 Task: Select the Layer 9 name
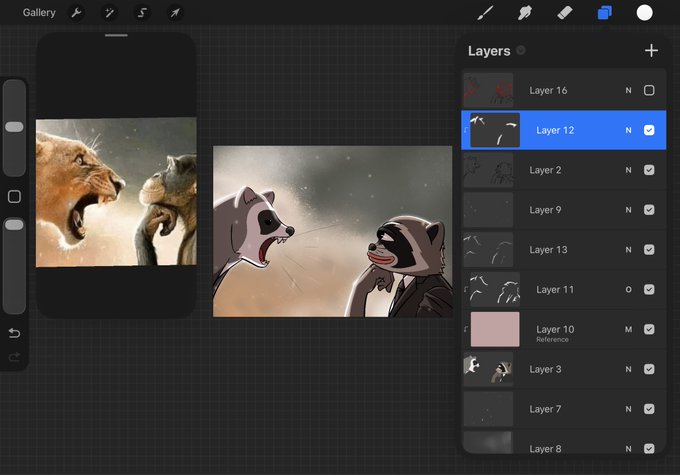(545, 210)
